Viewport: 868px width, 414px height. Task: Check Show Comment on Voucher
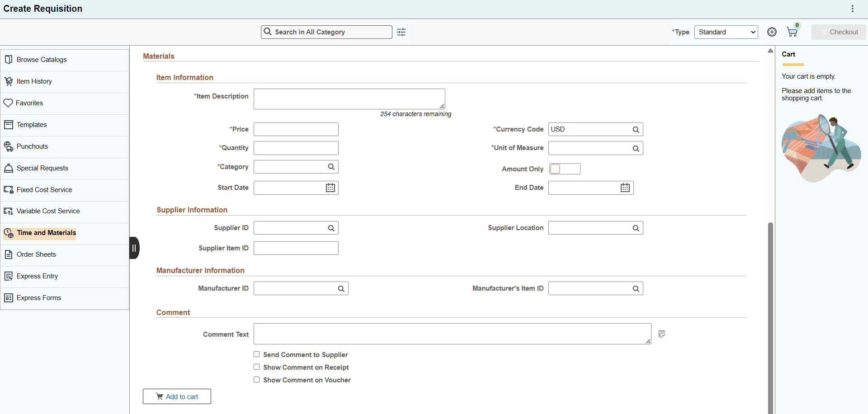click(256, 380)
